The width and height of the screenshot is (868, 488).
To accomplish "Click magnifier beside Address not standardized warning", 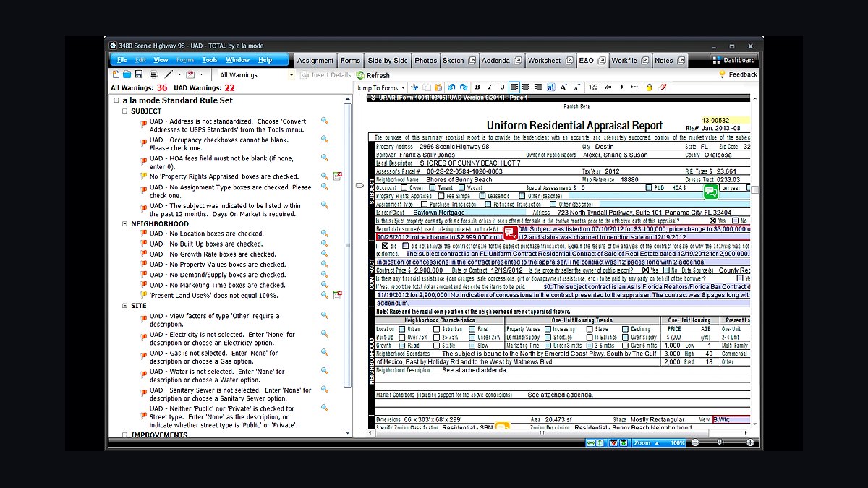I will pyautogui.click(x=325, y=121).
